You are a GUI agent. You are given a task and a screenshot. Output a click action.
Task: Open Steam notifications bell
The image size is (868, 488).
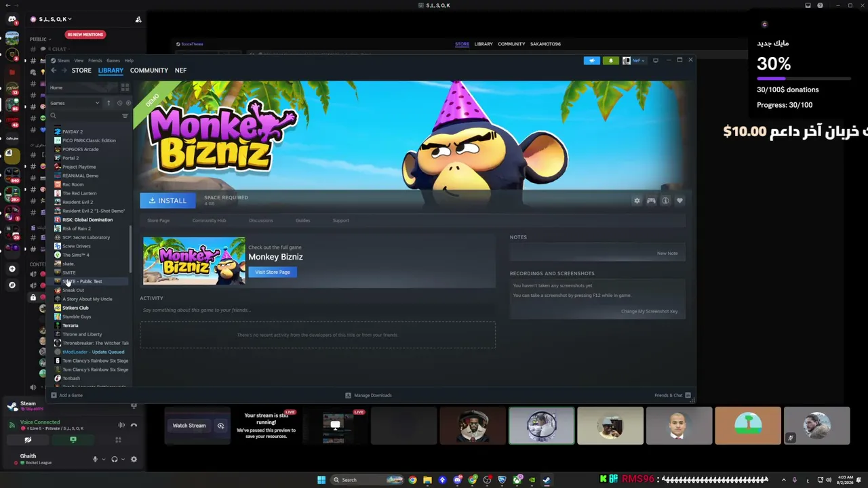[610, 60]
